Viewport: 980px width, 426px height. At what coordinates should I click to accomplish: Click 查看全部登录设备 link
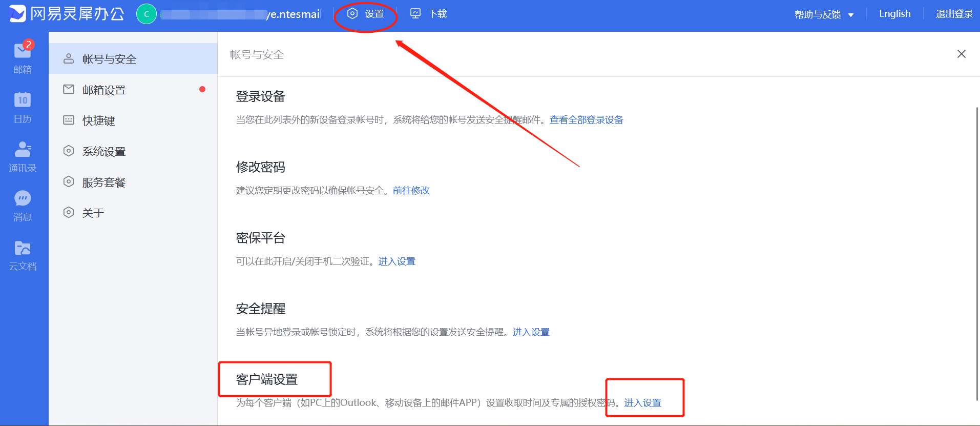point(586,120)
